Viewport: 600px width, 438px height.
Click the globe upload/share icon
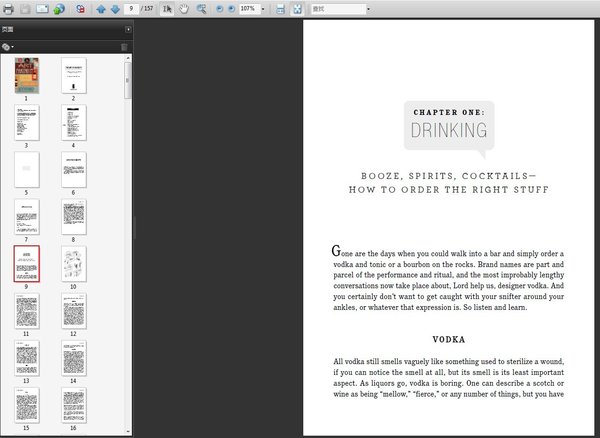coord(59,9)
